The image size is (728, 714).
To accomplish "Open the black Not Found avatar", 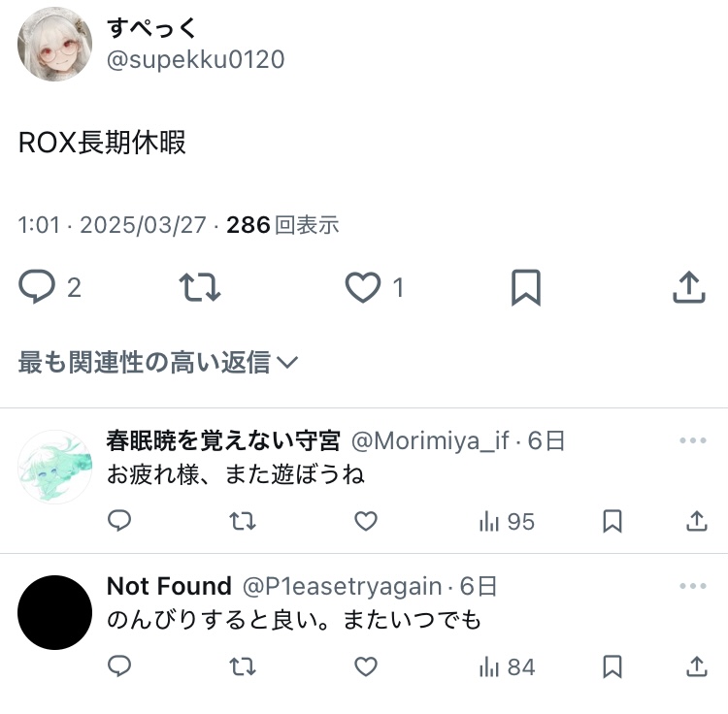I will tap(54, 612).
